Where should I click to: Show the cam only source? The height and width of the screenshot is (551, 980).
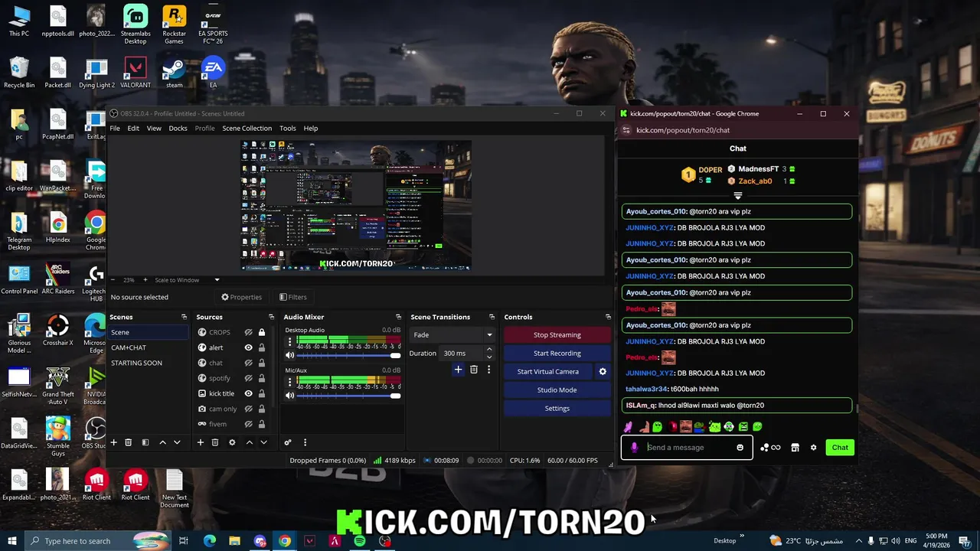[x=248, y=409]
